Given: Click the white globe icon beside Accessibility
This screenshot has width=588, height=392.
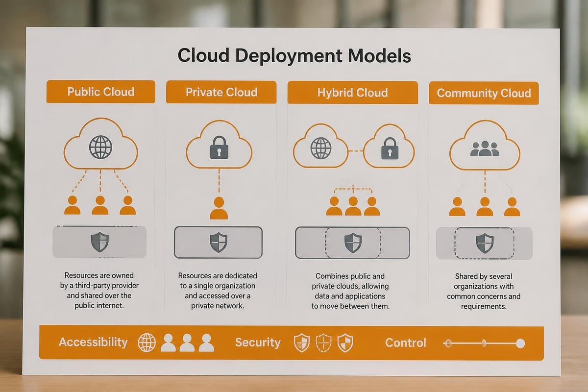Looking at the screenshot, I should [x=147, y=343].
